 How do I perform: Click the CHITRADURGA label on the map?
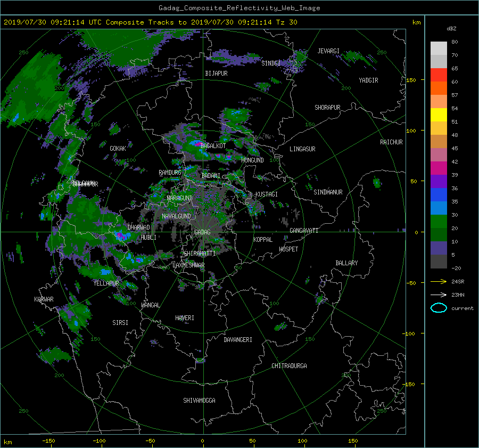point(289,366)
